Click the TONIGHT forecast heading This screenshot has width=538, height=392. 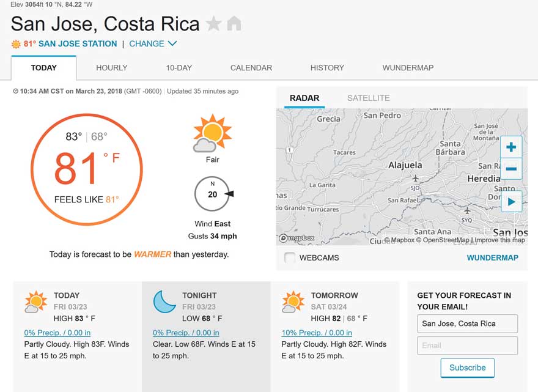click(199, 295)
